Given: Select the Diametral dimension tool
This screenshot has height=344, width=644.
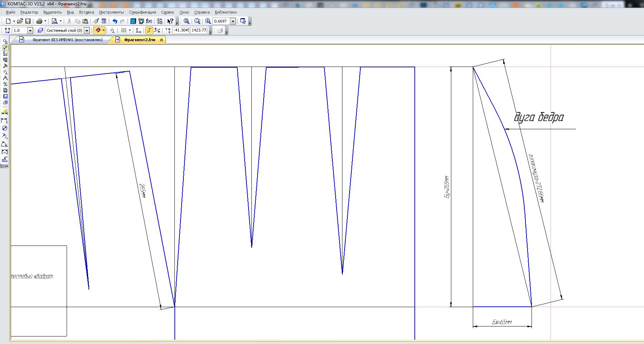Looking at the screenshot, I should coord(4,128).
